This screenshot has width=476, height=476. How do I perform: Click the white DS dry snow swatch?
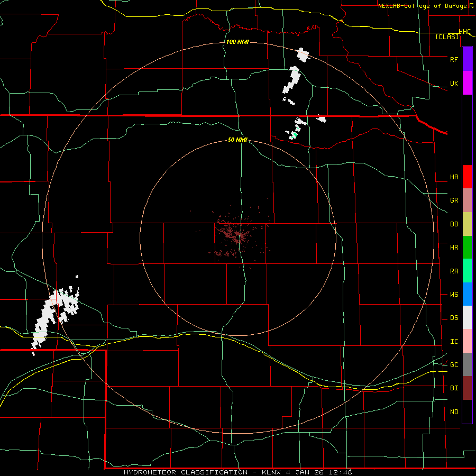tap(467, 317)
